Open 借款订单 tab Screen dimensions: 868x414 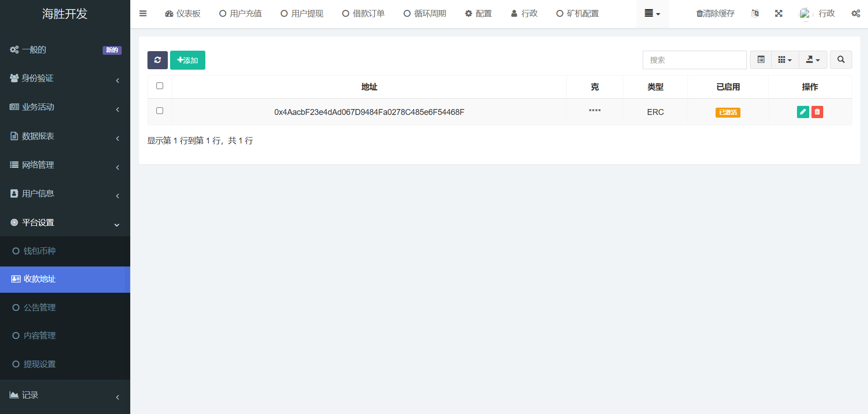pos(364,14)
